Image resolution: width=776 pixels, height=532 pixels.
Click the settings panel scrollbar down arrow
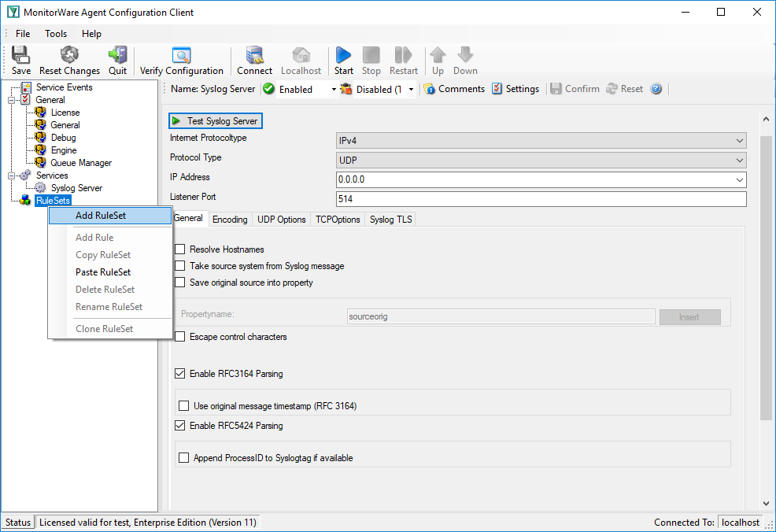pyautogui.click(x=766, y=504)
